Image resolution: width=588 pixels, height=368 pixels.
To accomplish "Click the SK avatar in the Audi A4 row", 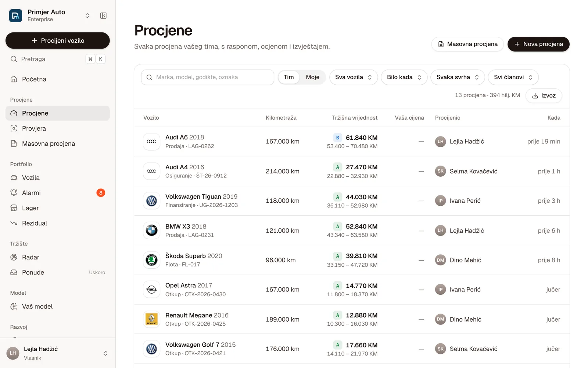I will (441, 171).
